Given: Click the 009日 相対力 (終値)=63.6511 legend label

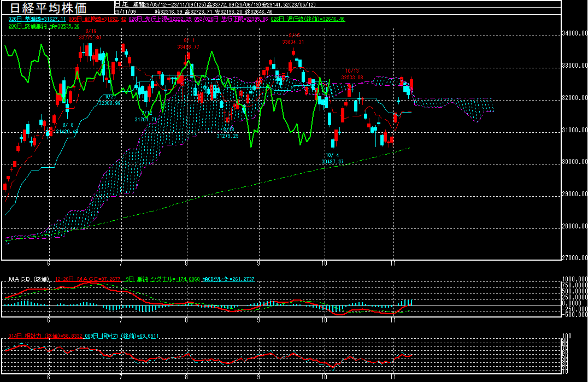Looking at the screenshot, I should 122,336.
